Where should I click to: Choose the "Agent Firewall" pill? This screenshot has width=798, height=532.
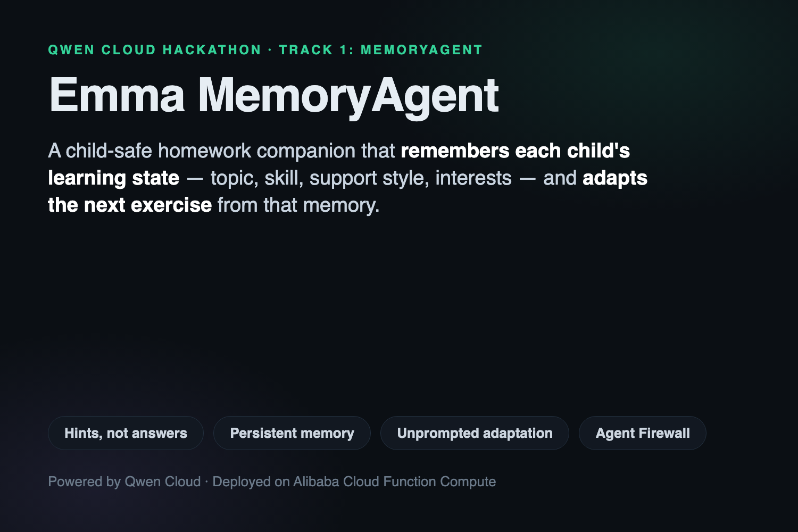coord(643,433)
